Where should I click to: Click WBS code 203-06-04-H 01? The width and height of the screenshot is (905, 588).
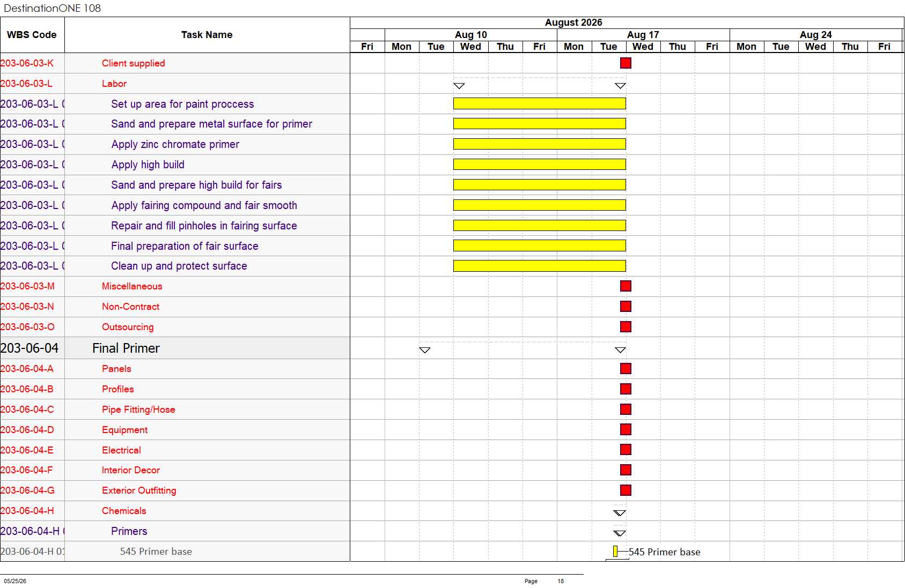click(x=33, y=552)
